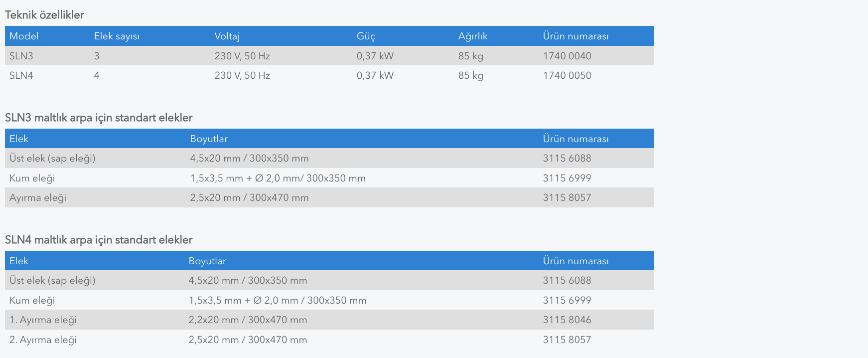The height and width of the screenshot is (358, 868).
Task: Click product number 3115 8046
Action: (567, 320)
